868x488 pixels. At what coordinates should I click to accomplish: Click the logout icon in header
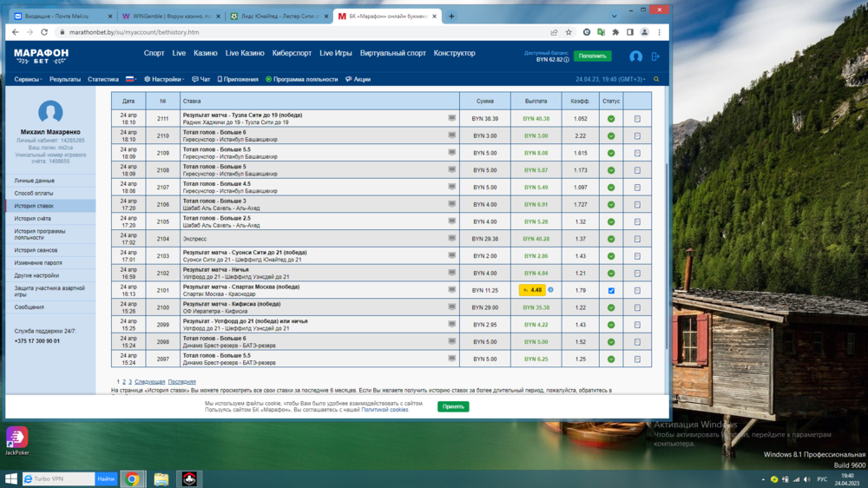(655, 56)
